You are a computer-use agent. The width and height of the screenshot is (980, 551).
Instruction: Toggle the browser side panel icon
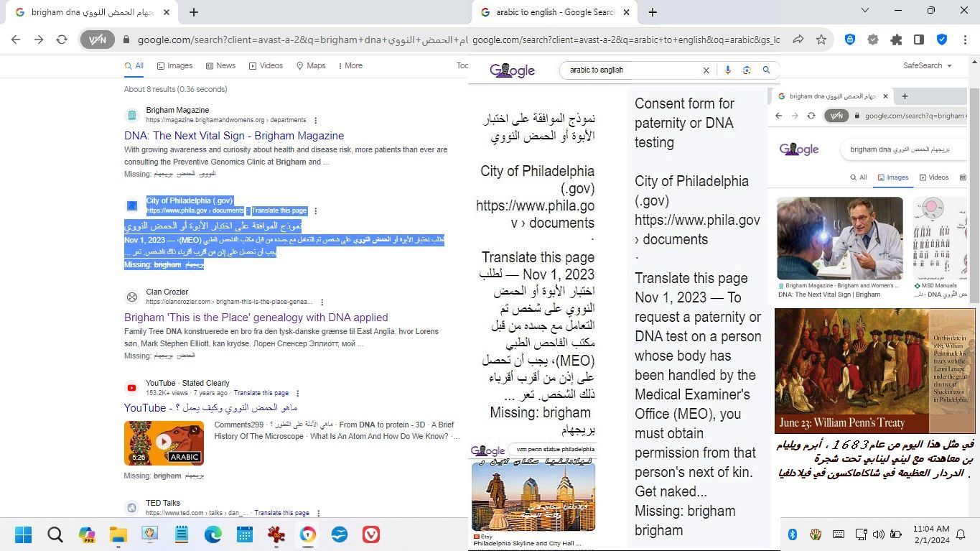[x=919, y=40]
